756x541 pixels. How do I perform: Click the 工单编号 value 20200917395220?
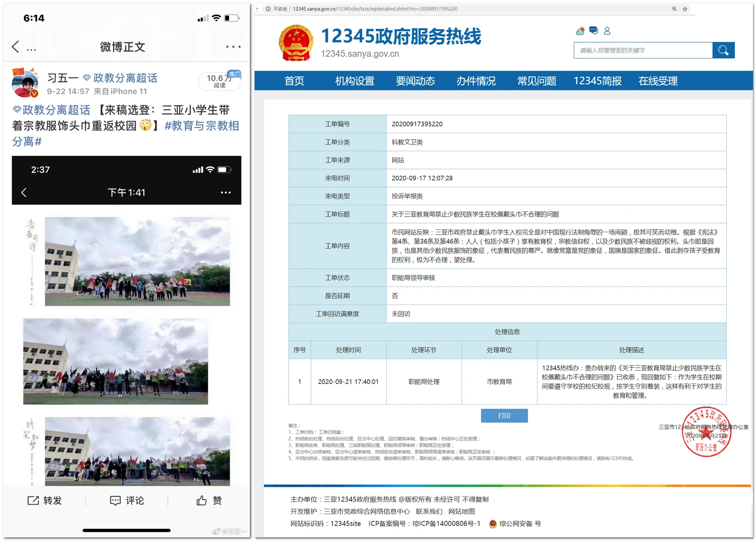point(417,124)
